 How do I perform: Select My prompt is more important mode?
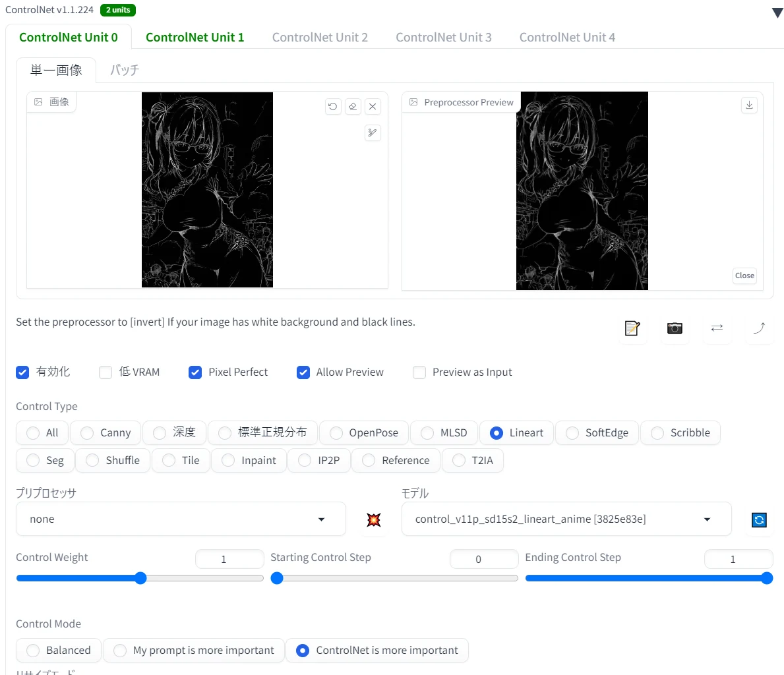coord(193,651)
